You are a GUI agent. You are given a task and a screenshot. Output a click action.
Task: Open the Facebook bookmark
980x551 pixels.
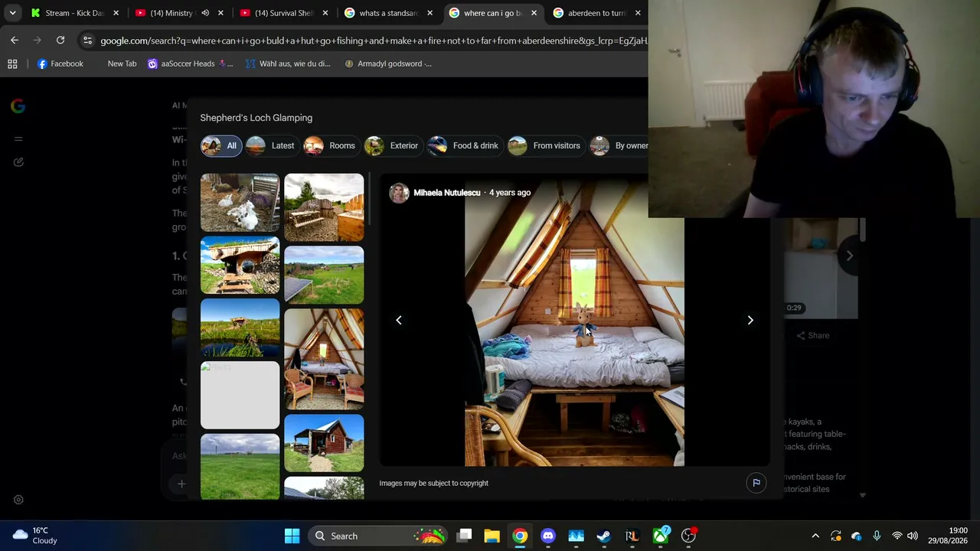(x=60, y=64)
